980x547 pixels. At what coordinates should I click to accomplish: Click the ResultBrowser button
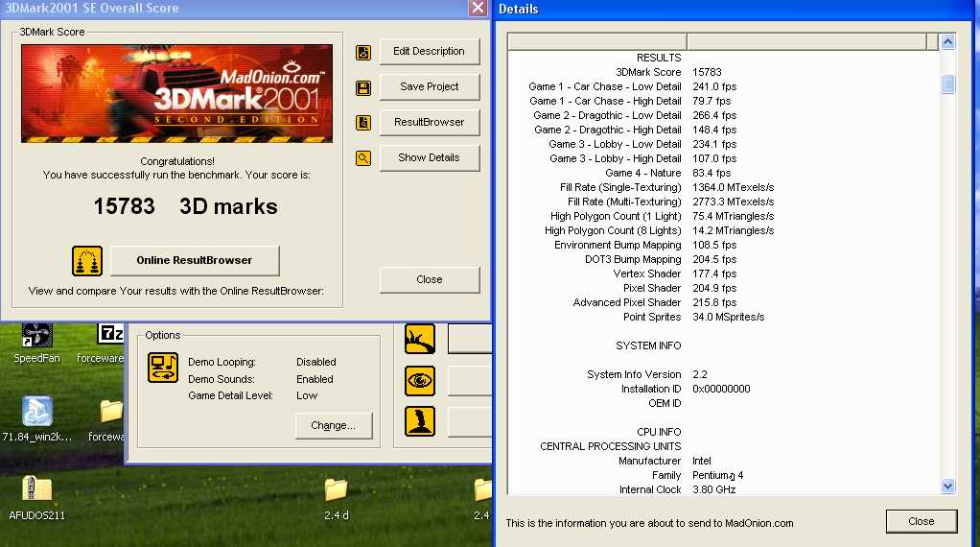pyautogui.click(x=429, y=123)
